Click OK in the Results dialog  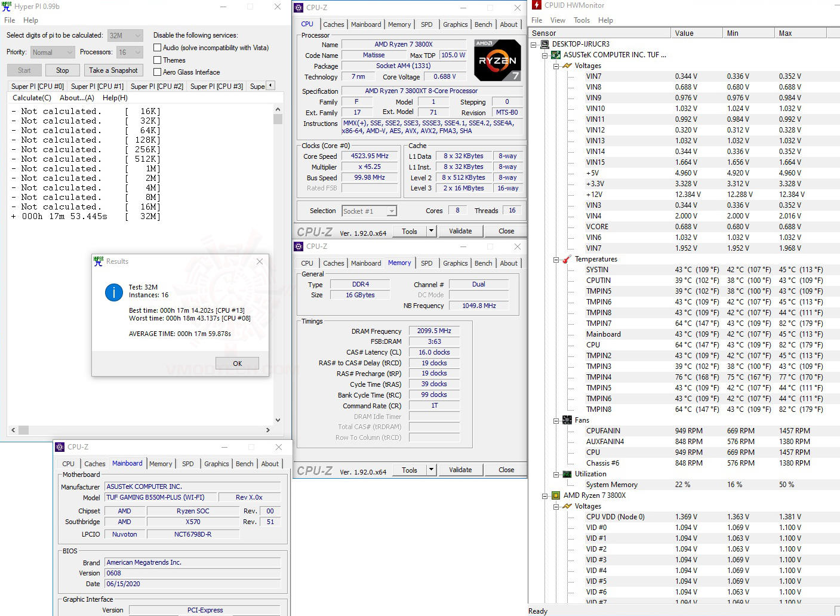pyautogui.click(x=238, y=364)
